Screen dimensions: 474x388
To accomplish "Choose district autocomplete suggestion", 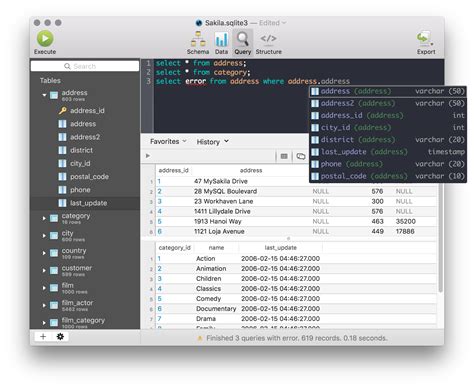I will [388, 140].
